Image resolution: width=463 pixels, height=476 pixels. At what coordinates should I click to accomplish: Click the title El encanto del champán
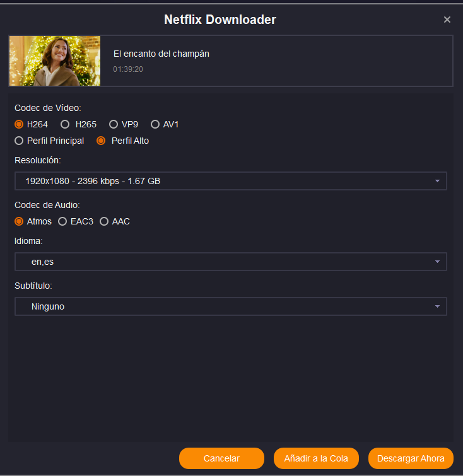(161, 54)
